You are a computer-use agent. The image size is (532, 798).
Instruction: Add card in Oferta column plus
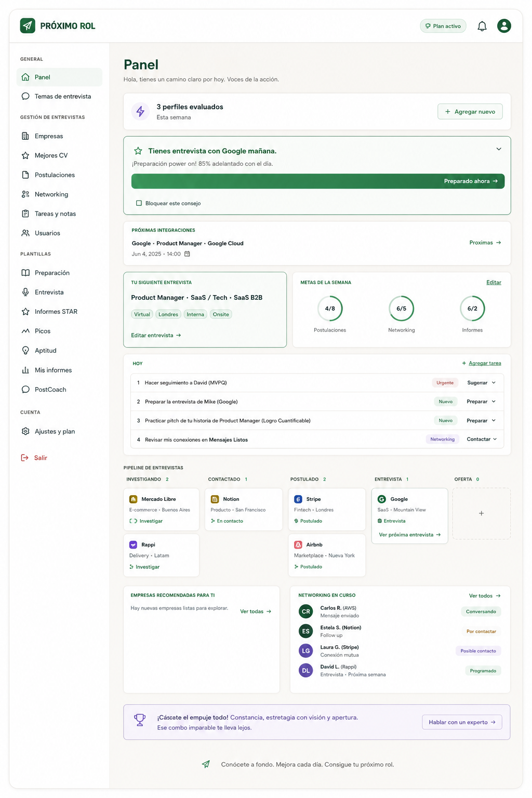(481, 513)
